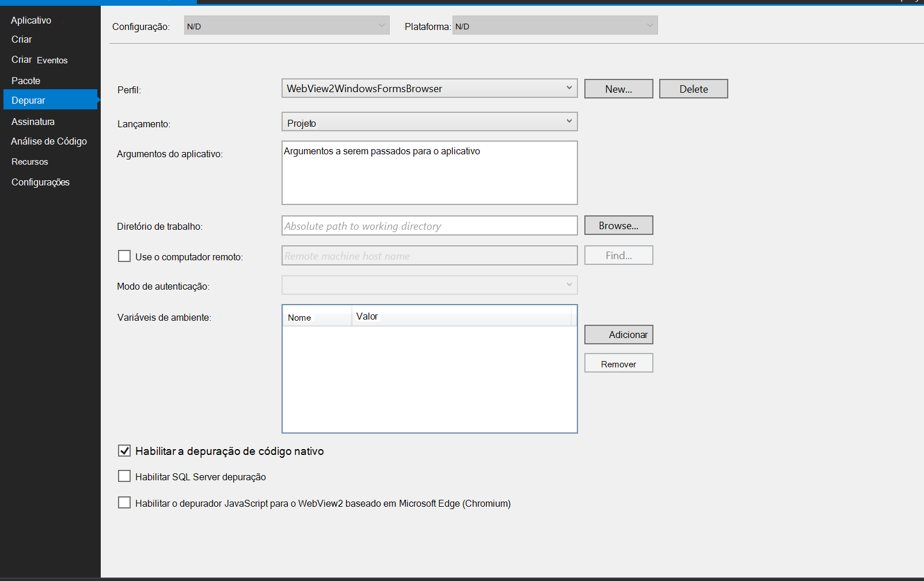Click the New button next to Perfil
The width and height of the screenshot is (924, 581).
click(x=618, y=89)
